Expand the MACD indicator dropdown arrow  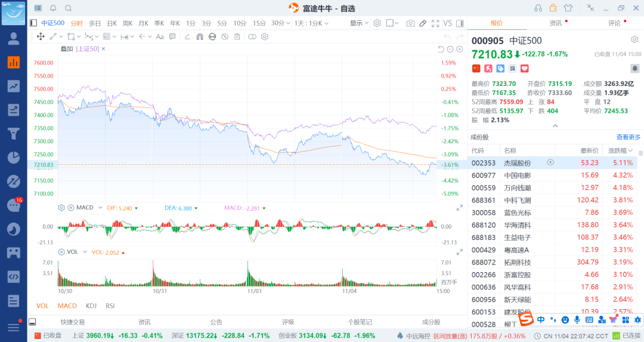[x=100, y=208]
